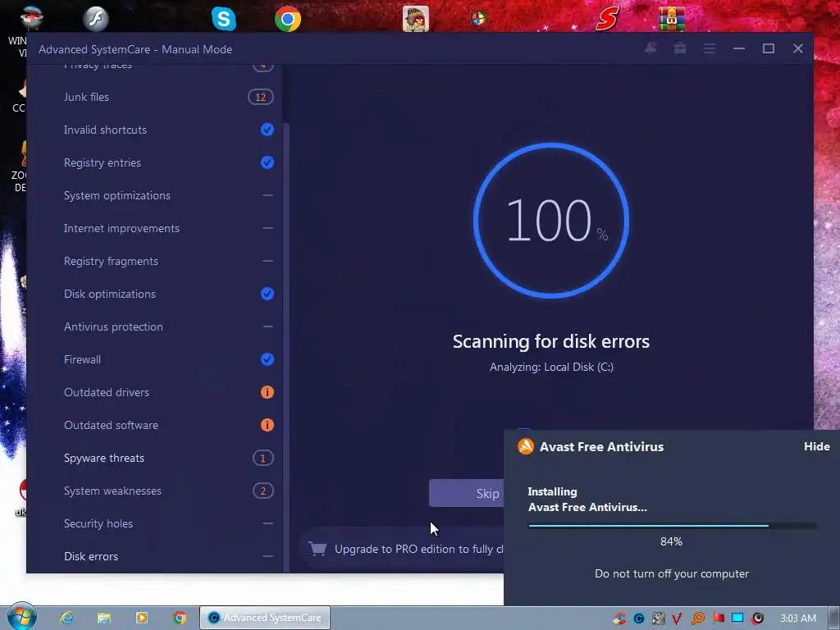
Task: Open the Windows flag ball desktop icon
Action: point(478,19)
